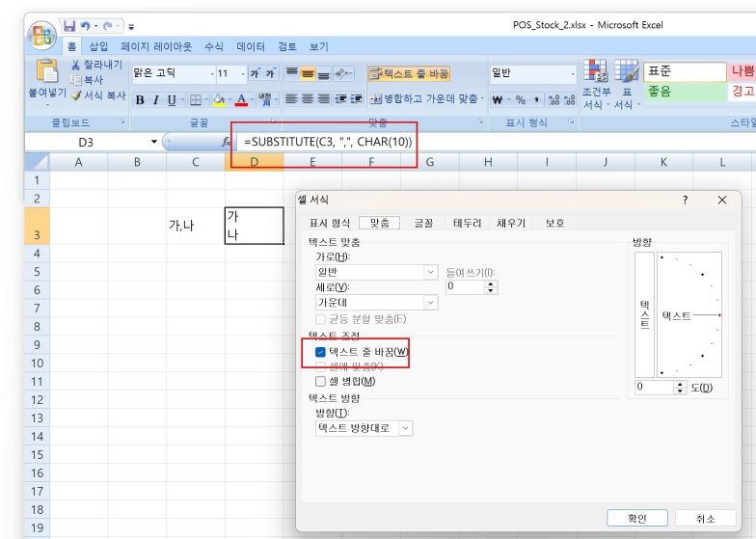Screen dimensions: 756x539
Task: Toggle Bold formatting in the ribbon
Action: coord(140,99)
